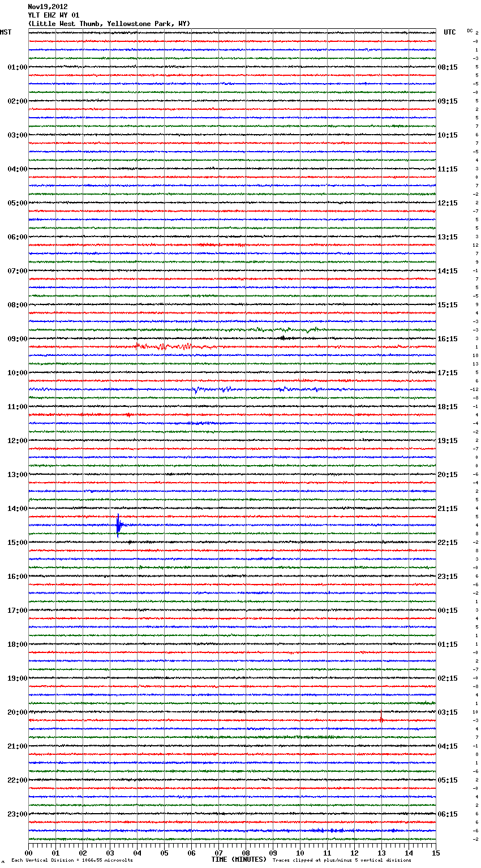Viewport: 481px width, 868px height.
Task: Click the 00 minute axis tick label
Action: click(x=28, y=853)
